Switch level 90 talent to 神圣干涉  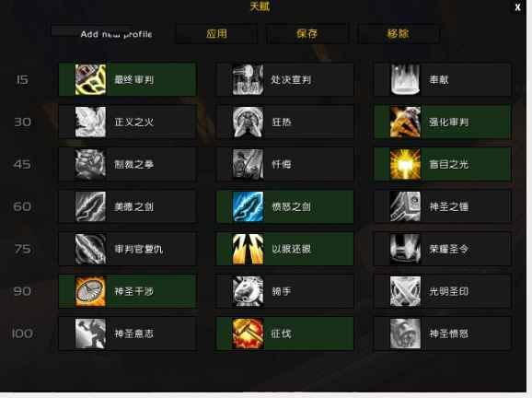[x=128, y=291]
